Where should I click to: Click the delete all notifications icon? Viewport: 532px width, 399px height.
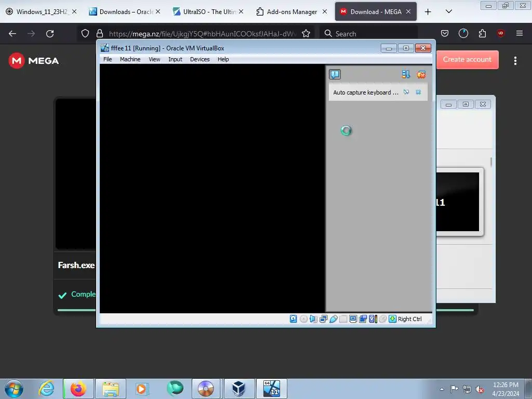[421, 74]
